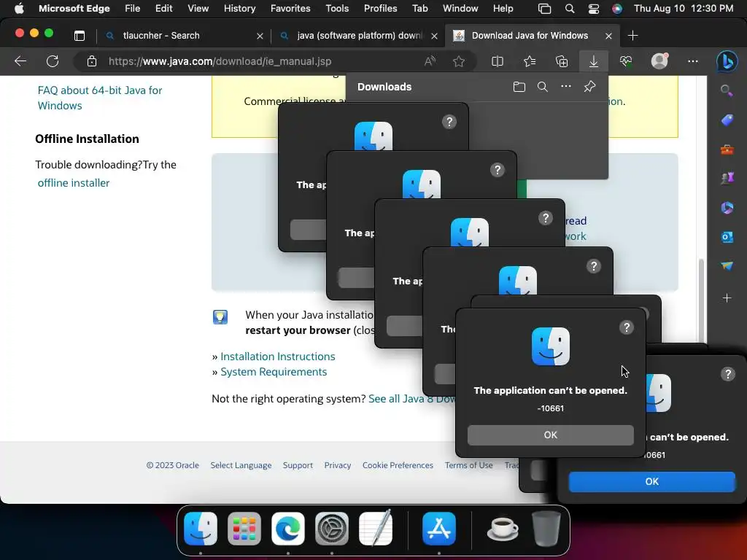Open Launchpad from the Dock
Screen dimensions: 747x560
pyautogui.click(x=244, y=529)
